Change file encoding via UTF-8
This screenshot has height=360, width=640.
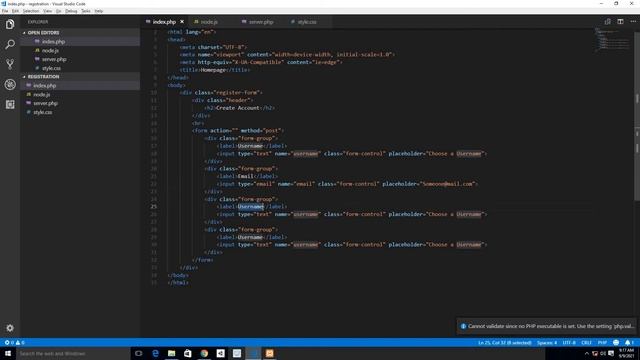pyautogui.click(x=569, y=342)
